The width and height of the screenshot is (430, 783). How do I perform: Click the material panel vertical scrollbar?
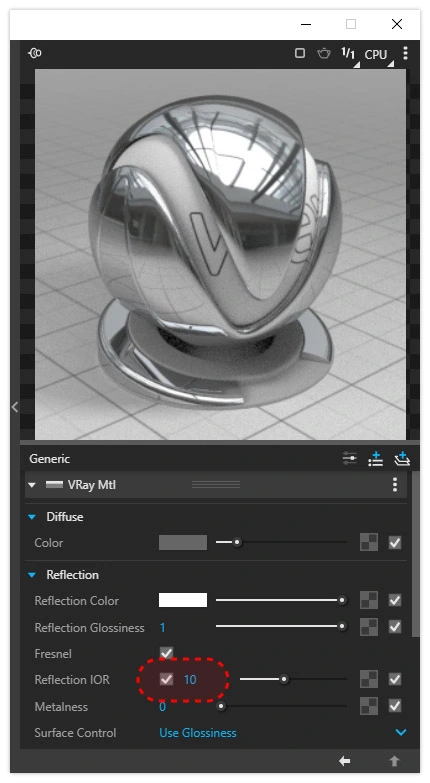click(x=416, y=554)
